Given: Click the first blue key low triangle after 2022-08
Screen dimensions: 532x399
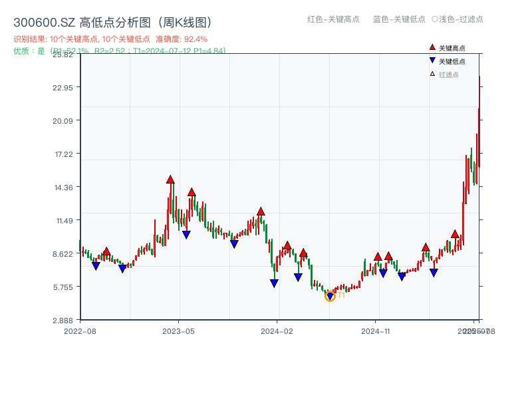Looking at the screenshot, I should [x=96, y=265].
